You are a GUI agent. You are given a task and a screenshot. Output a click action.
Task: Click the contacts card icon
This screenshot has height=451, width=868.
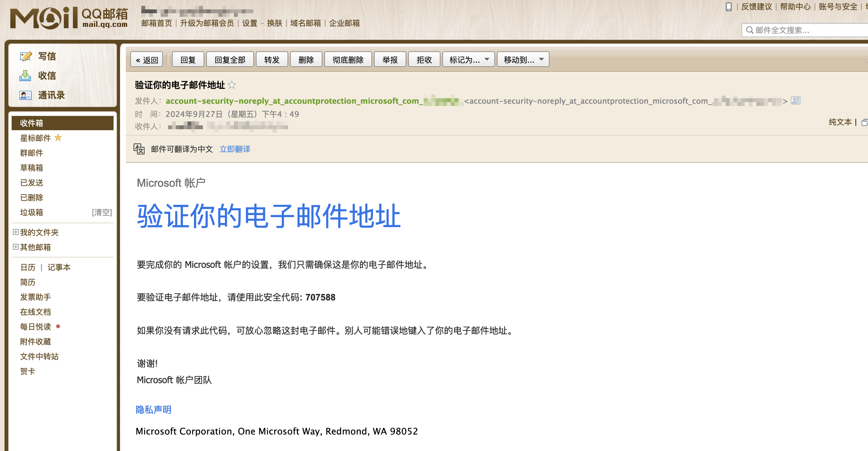click(25, 95)
